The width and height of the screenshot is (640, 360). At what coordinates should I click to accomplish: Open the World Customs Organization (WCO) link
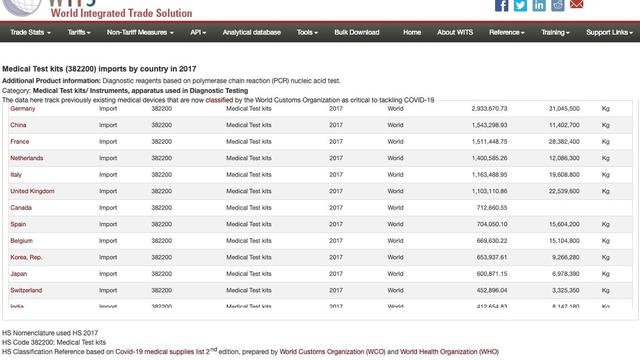coord(332,352)
